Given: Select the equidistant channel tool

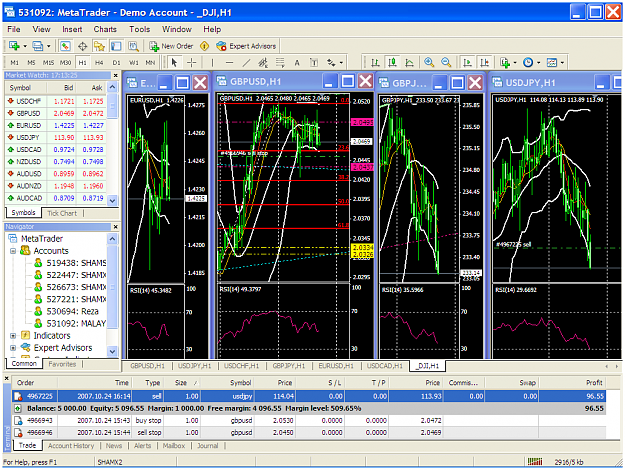Looking at the screenshot, I should pos(263,63).
